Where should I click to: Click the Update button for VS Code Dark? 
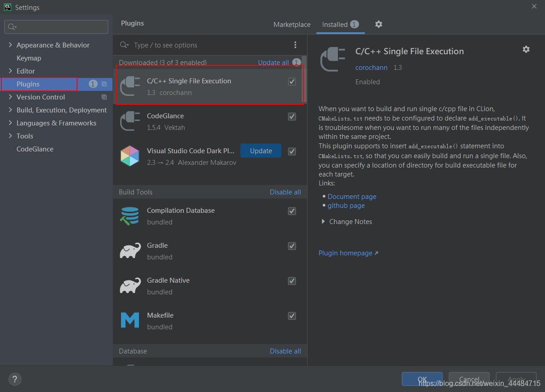pyautogui.click(x=261, y=151)
